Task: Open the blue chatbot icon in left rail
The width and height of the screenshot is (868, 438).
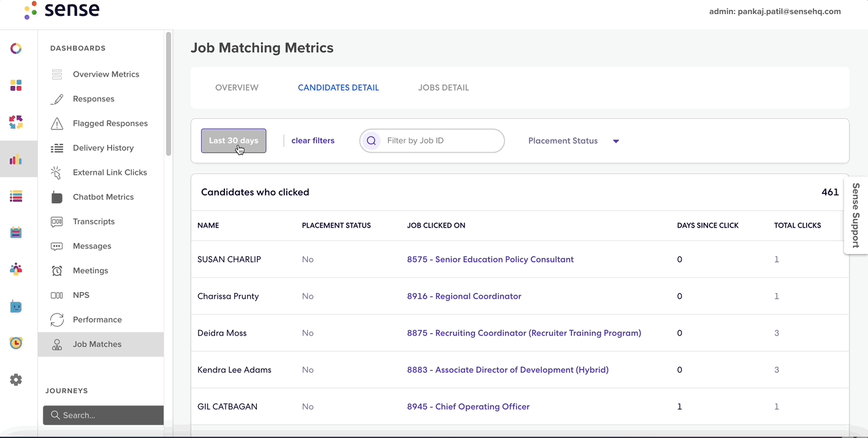Action: (16, 306)
